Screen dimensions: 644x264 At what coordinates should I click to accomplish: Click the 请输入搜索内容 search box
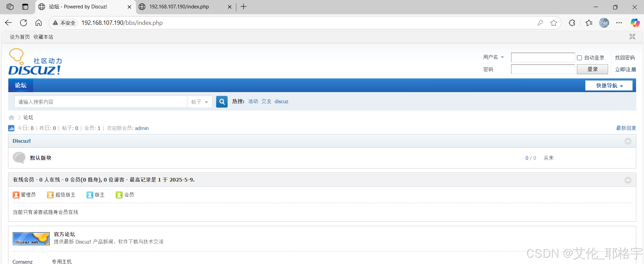[x=101, y=102]
